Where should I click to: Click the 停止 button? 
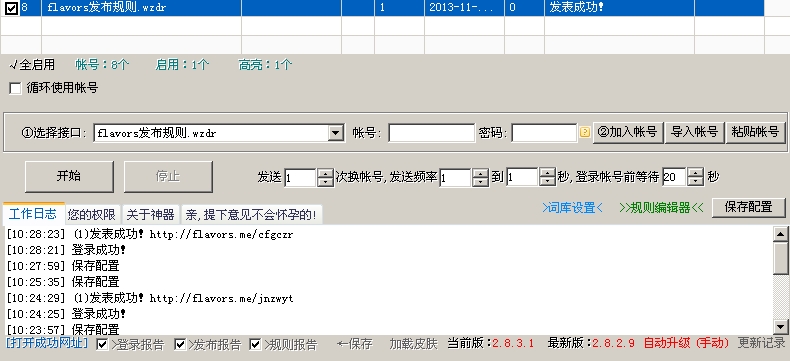[x=168, y=177]
